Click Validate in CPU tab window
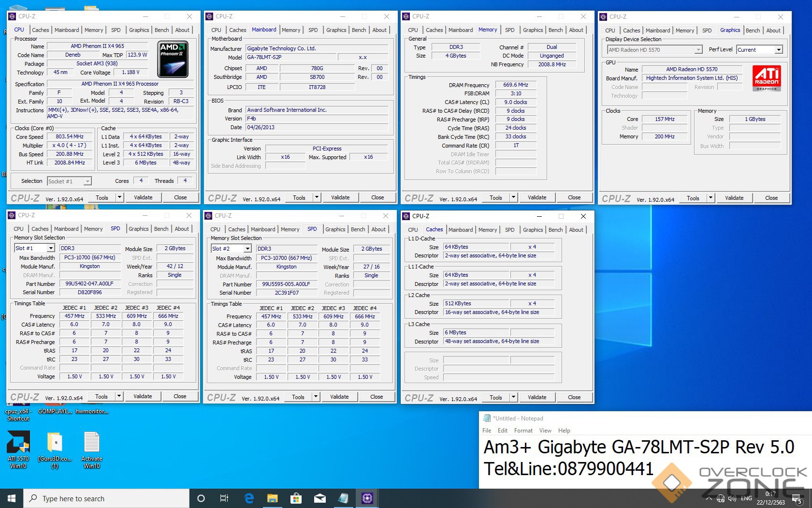The height and width of the screenshot is (508, 812). click(143, 197)
